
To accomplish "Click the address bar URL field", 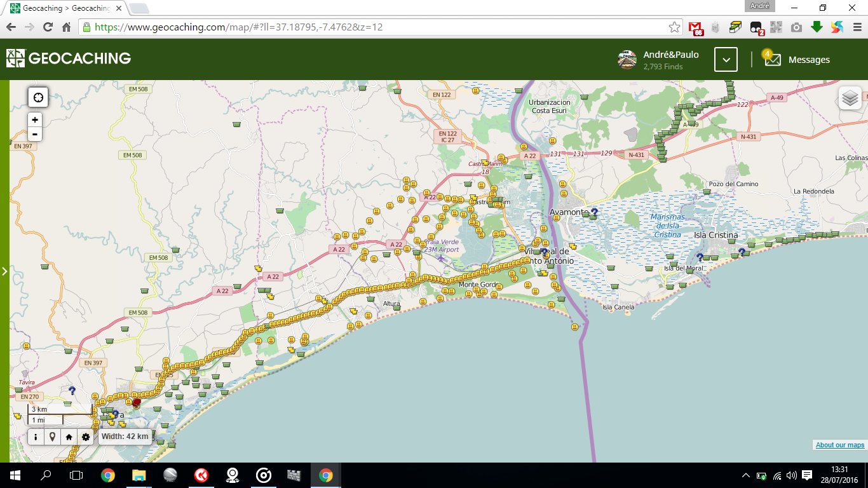I will pyautogui.click(x=381, y=27).
